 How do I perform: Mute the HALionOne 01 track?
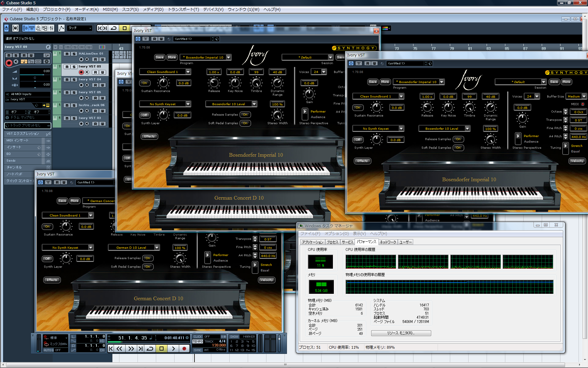click(67, 54)
